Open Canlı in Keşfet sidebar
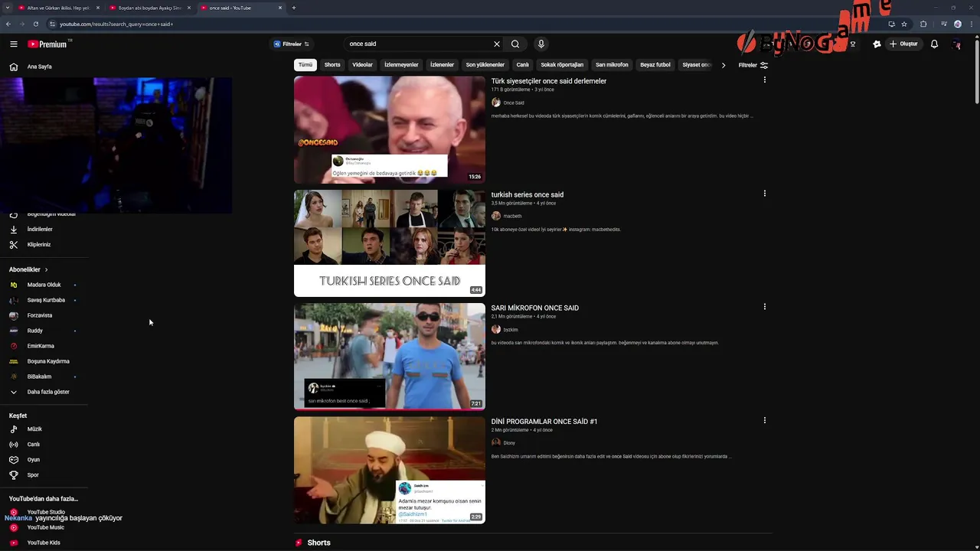This screenshot has height=551, width=980. tap(34, 445)
